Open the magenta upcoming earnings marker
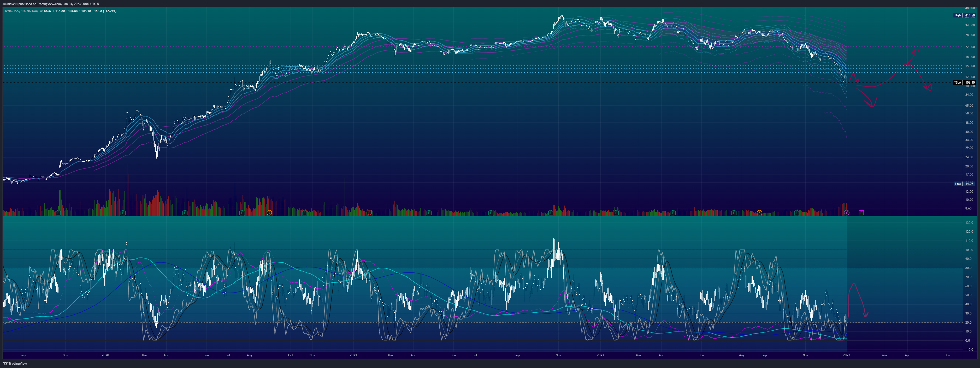The height and width of the screenshot is (368, 980). [861, 213]
